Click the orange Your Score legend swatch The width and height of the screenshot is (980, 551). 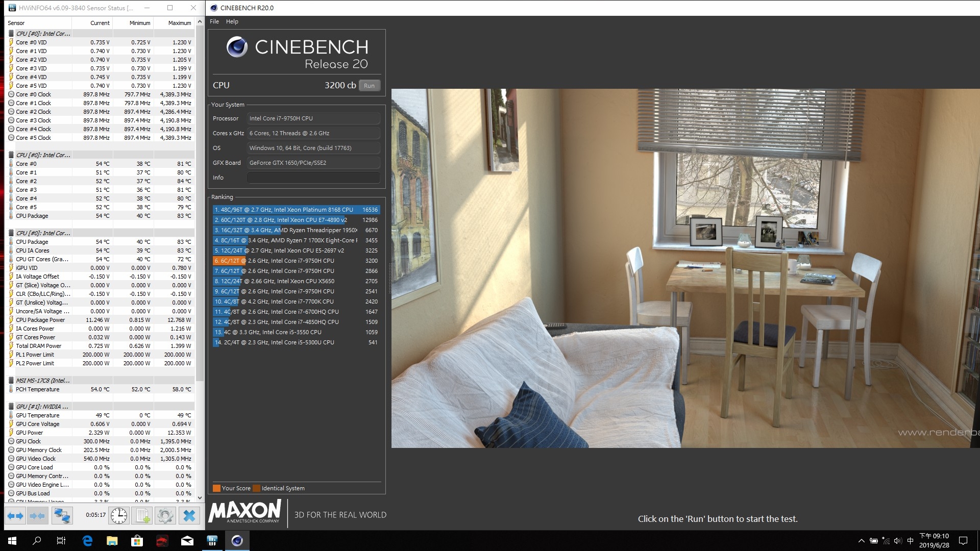217,488
